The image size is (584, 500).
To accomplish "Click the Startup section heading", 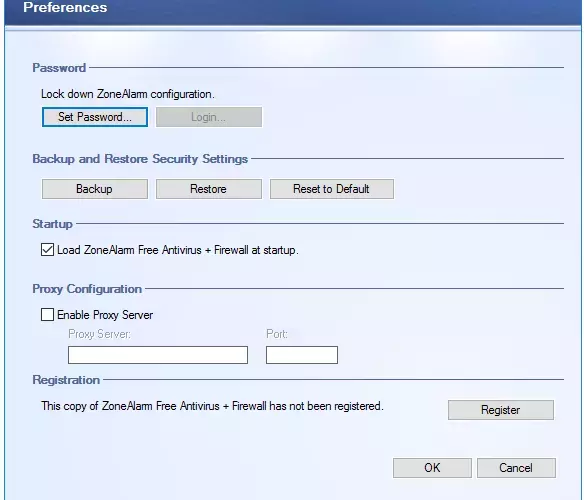I will (53, 224).
